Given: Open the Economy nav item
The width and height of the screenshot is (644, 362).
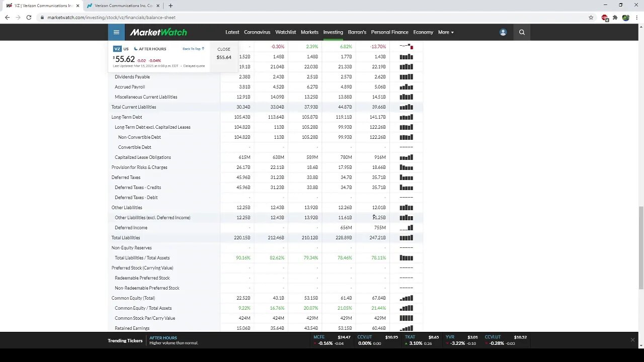Looking at the screenshot, I should tap(423, 32).
